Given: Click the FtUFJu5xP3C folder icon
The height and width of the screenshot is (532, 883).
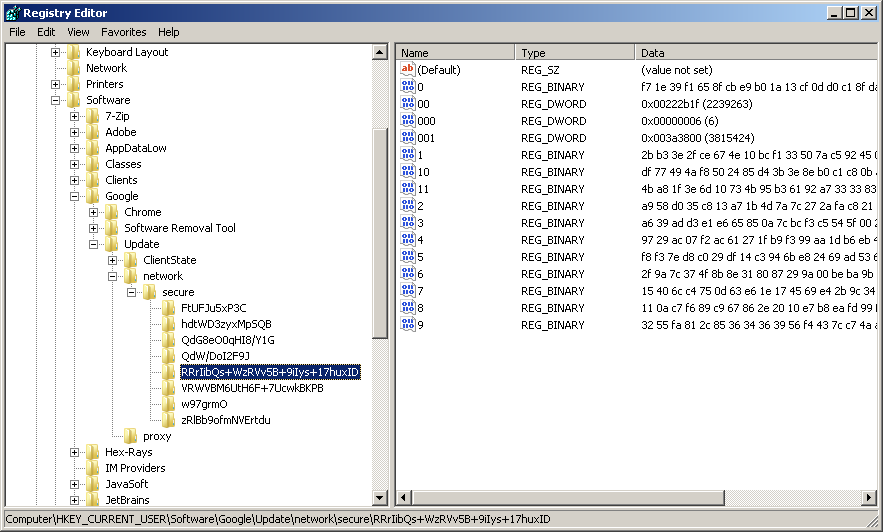Looking at the screenshot, I should tap(169, 309).
